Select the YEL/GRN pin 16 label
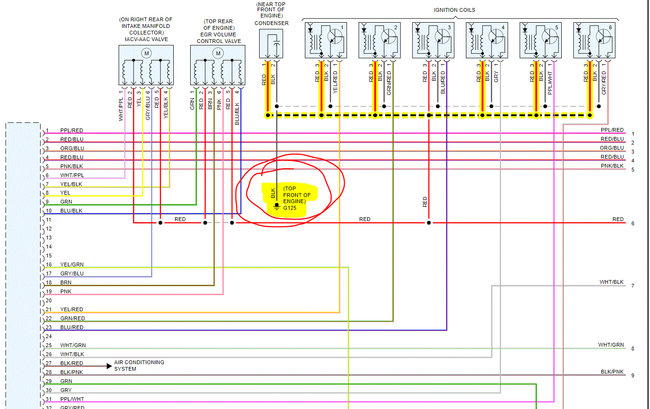Viewport: 650px width, 409px height. pos(72,264)
